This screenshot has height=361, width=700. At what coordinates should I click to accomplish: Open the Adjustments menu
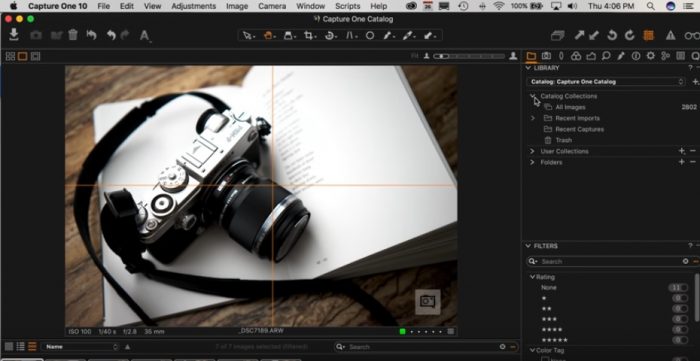click(193, 6)
